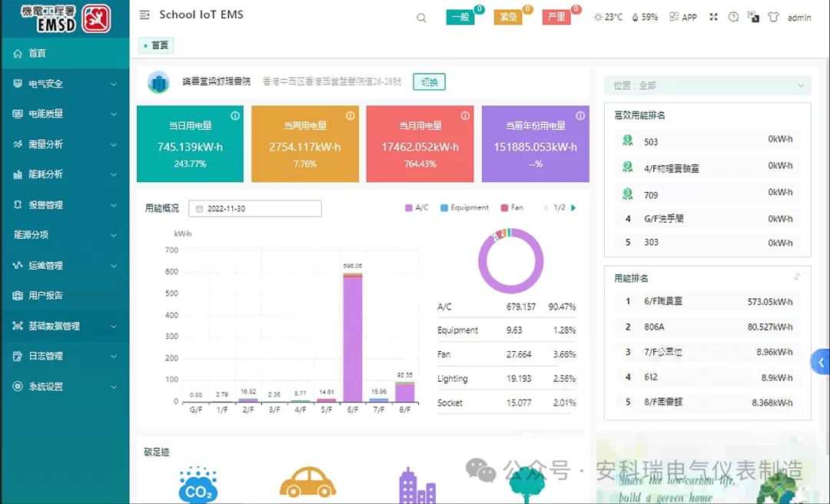
Task: Open the help question mark icon
Action: pyautogui.click(x=733, y=17)
